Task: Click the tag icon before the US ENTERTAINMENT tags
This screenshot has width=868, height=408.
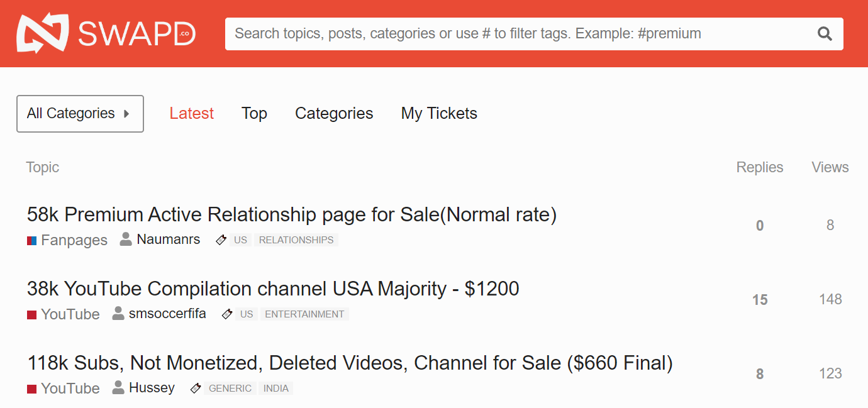Action: pos(227,314)
